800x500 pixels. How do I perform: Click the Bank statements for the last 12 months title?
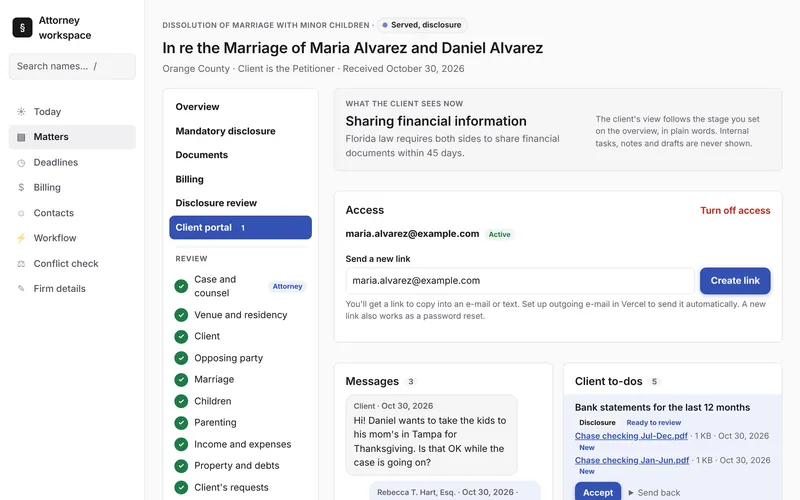[662, 408]
